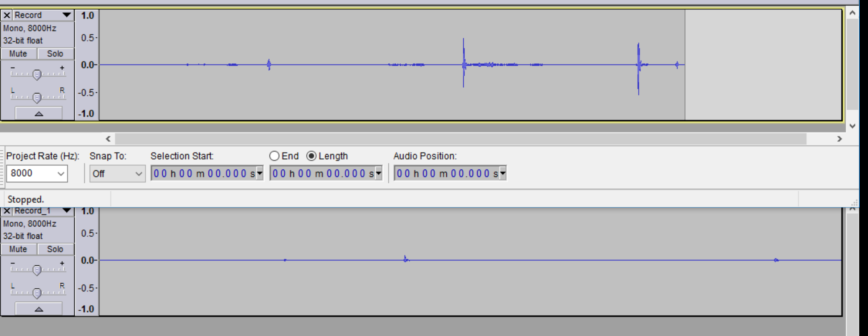868x336 pixels.
Task: Click the Selection Start time field
Action: pyautogui.click(x=202, y=174)
